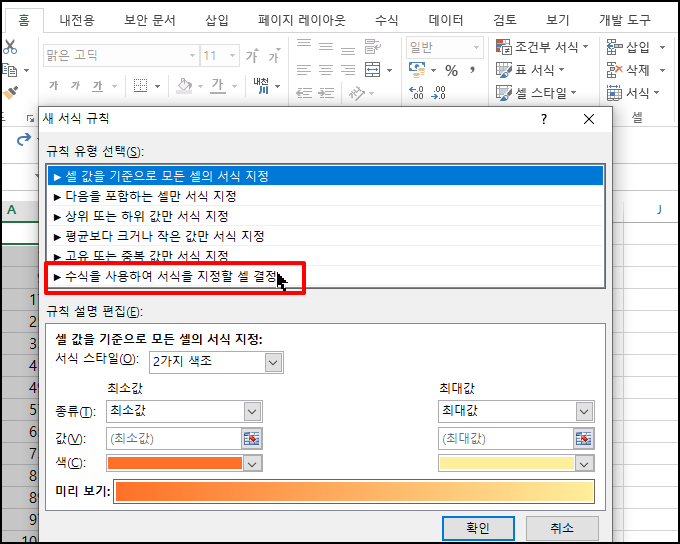The height and width of the screenshot is (544, 680).
Task: Click the cell borders icon
Action: (141, 85)
